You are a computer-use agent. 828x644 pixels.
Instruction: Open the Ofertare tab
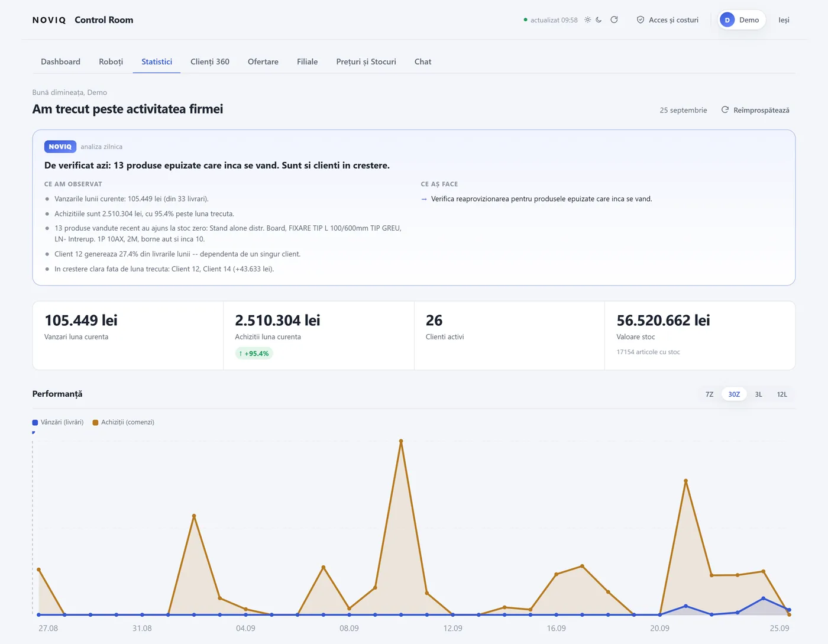pyautogui.click(x=263, y=62)
